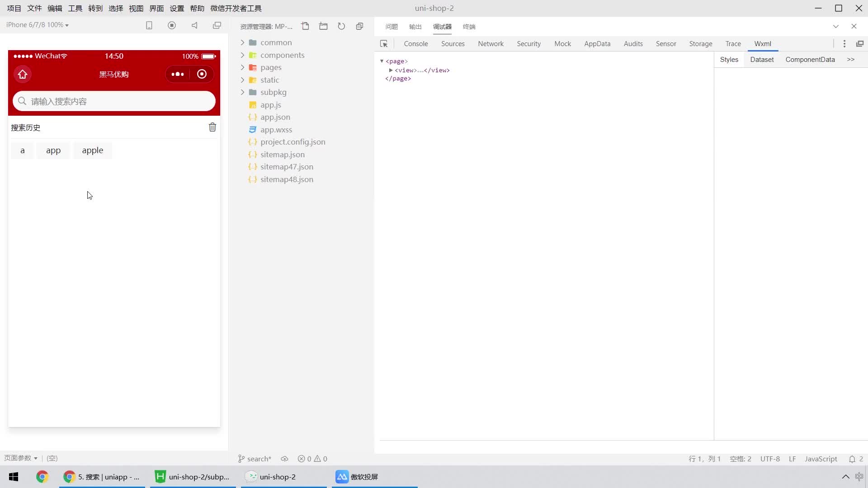Open the pinned Chrome taskbar icon
868x488 pixels.
pyautogui.click(x=42, y=477)
